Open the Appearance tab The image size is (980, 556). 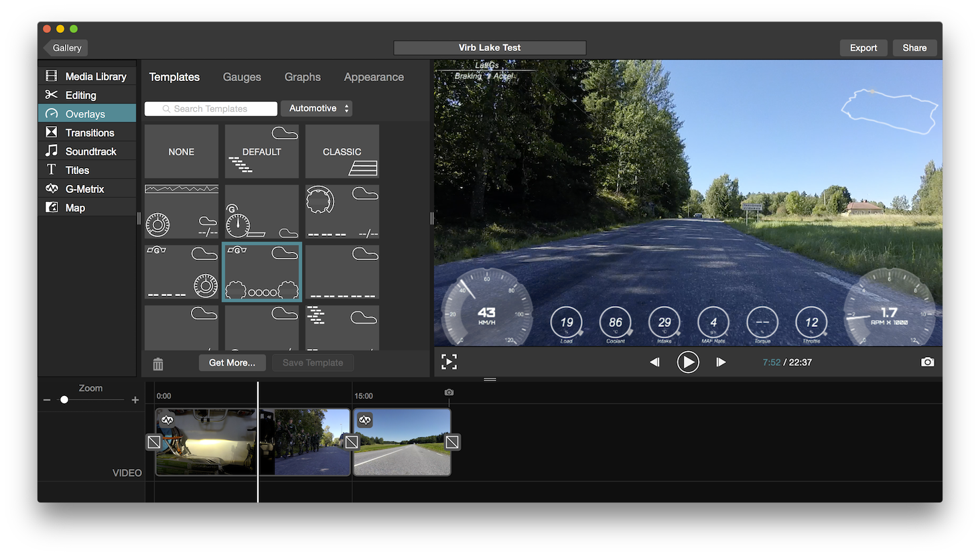point(373,77)
